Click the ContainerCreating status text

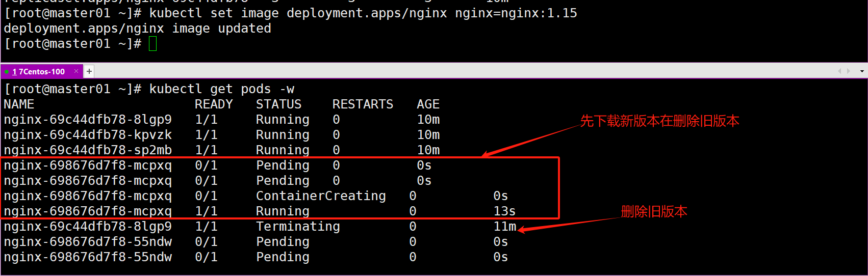point(321,196)
